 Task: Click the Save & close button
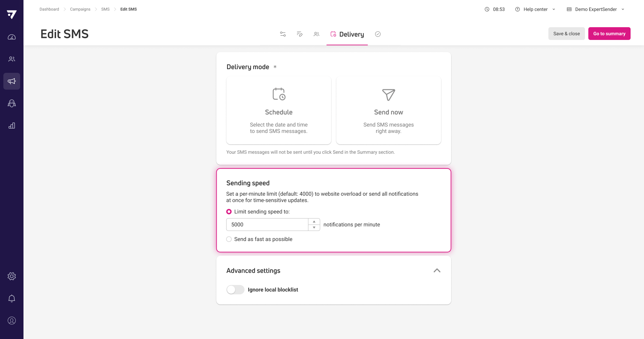(567, 34)
